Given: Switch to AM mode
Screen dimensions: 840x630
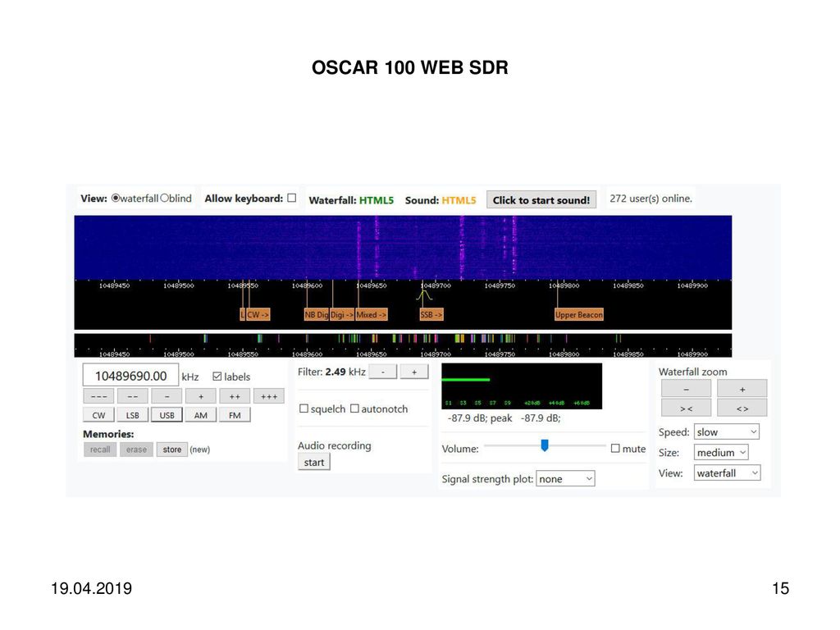Looking at the screenshot, I should pos(201,415).
